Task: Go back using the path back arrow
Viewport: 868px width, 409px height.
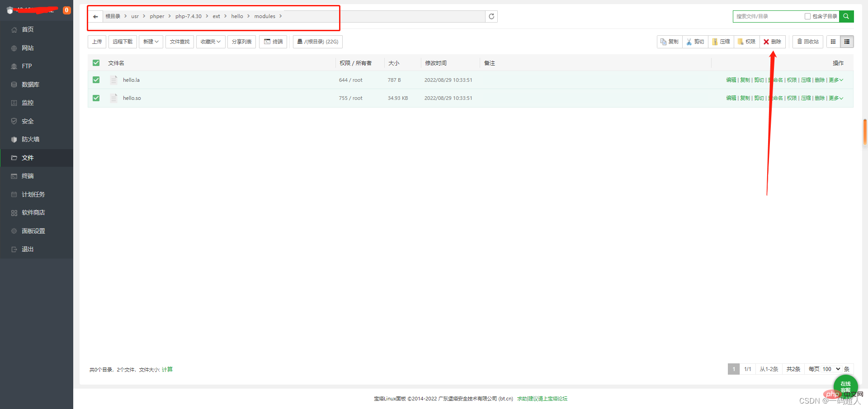Action: click(x=95, y=17)
